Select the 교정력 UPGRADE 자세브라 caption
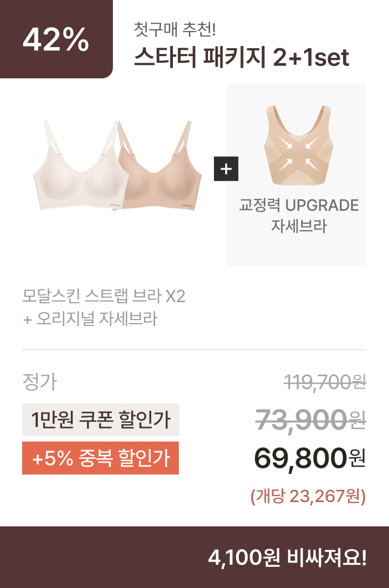 [299, 216]
